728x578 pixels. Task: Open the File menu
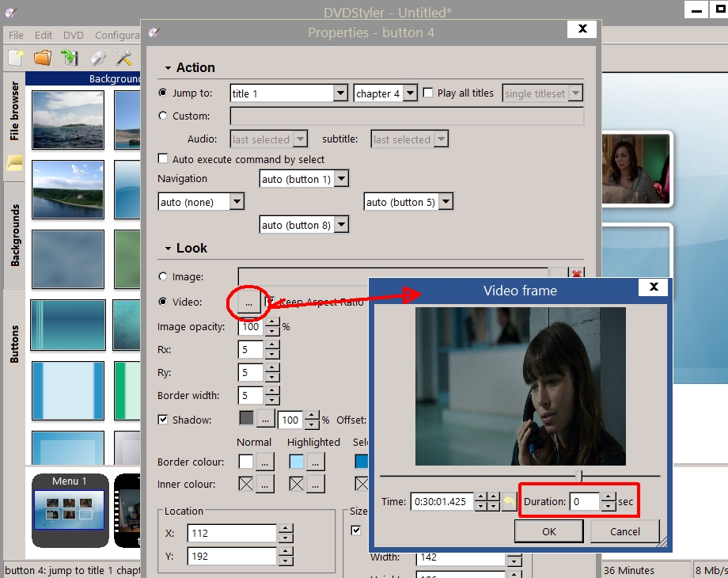(16, 35)
